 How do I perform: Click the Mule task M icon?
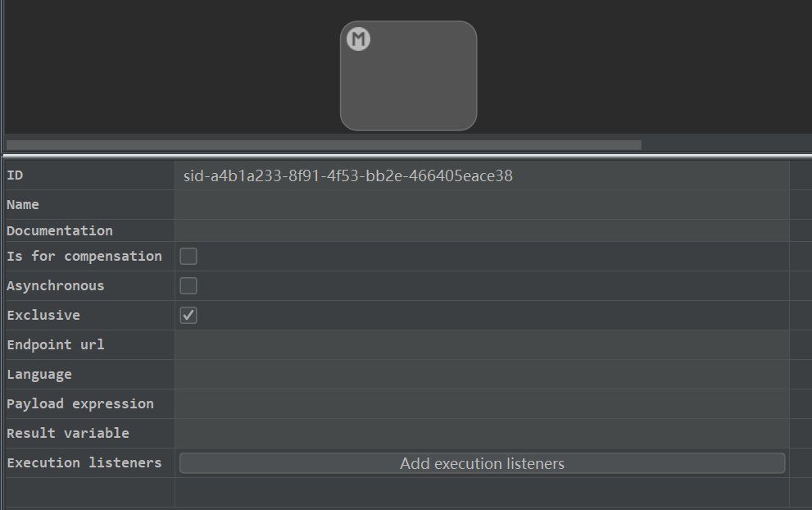point(358,39)
